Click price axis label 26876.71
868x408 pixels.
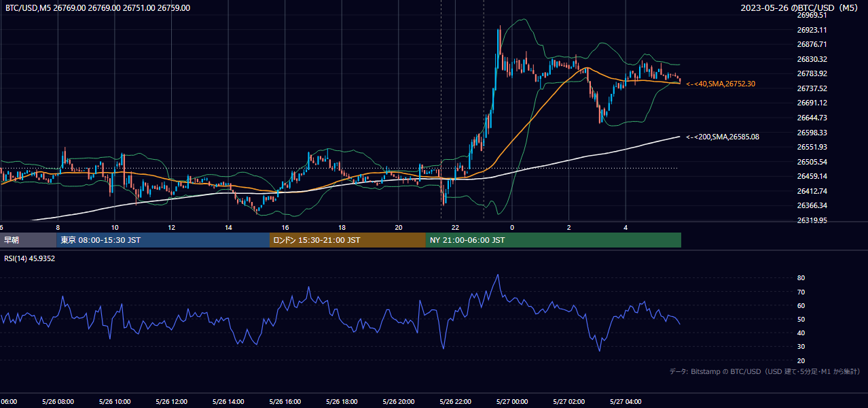(812, 44)
